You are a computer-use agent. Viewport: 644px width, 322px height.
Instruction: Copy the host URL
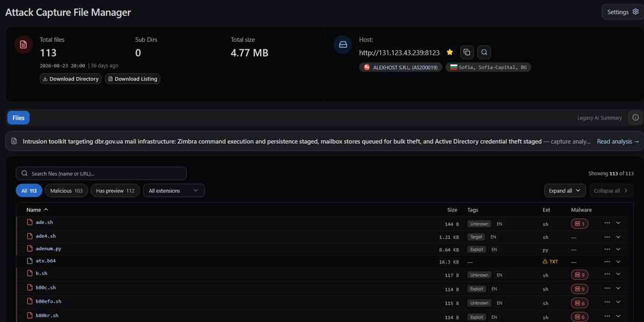coord(467,53)
